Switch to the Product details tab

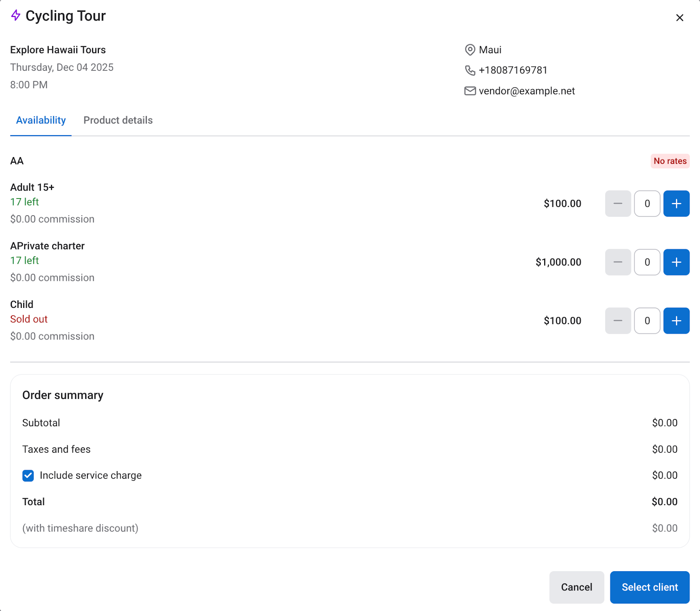118,120
